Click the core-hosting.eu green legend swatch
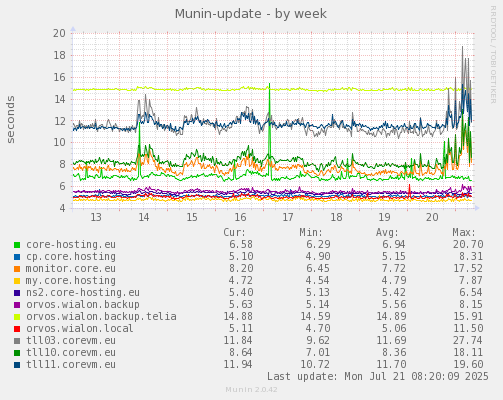 17,245
